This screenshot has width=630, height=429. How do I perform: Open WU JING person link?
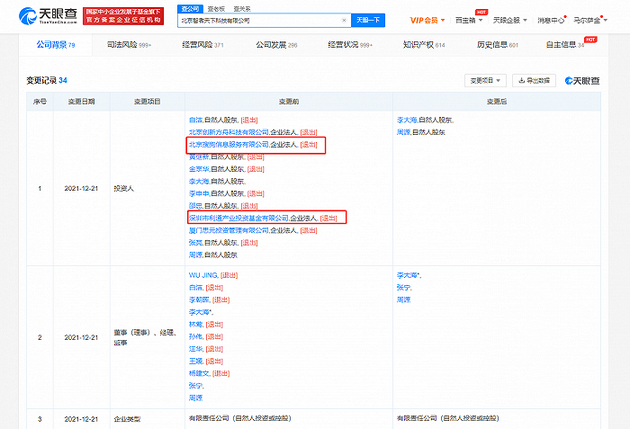pos(203,275)
